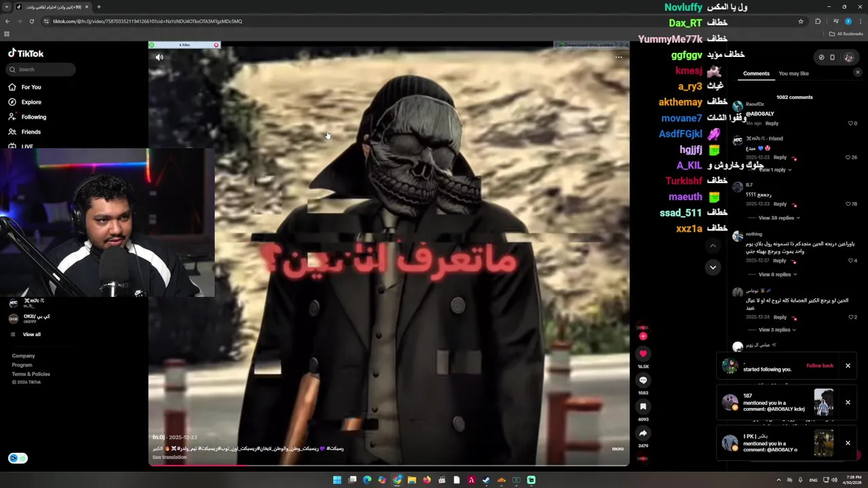Image resolution: width=868 pixels, height=488 pixels.
Task: Expand View 8 replies
Action: [x=777, y=274]
